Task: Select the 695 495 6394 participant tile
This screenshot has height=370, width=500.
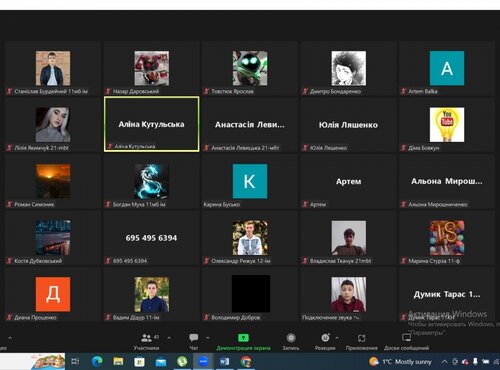Action: [152, 238]
